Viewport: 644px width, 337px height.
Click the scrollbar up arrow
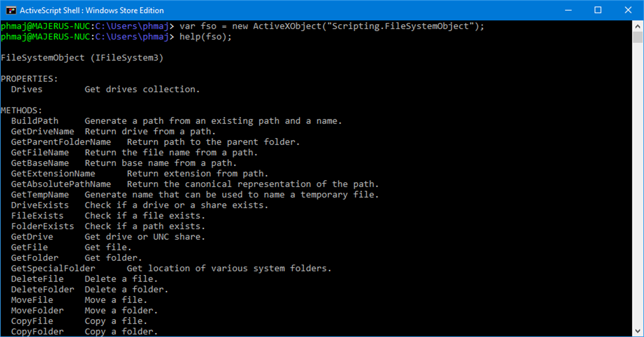[x=638, y=26]
